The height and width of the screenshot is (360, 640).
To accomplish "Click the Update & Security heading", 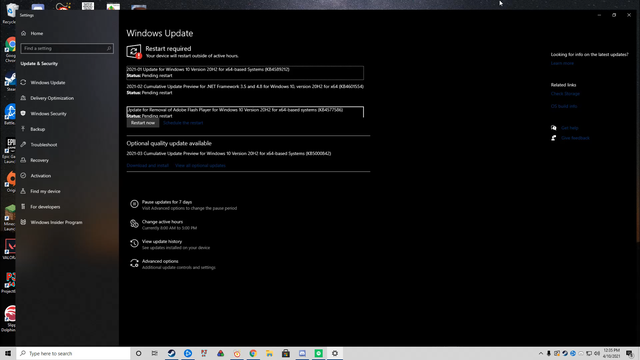I will click(39, 64).
